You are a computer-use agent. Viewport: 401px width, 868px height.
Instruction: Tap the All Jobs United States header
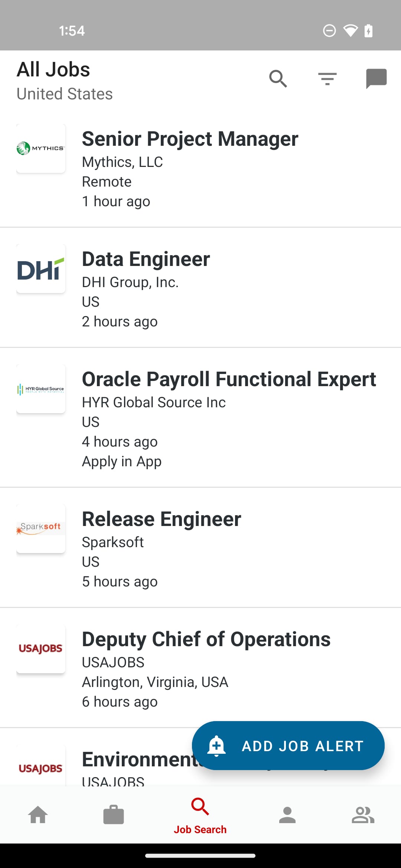(65, 81)
